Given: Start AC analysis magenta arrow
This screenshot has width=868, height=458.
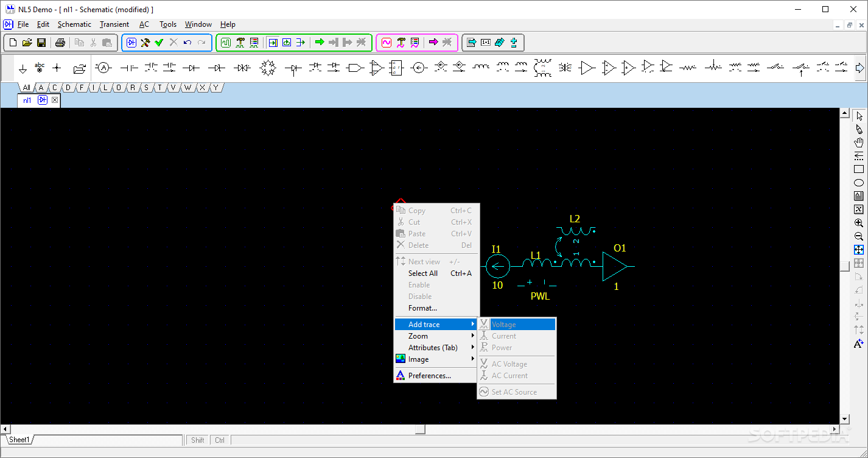Looking at the screenshot, I should [x=433, y=43].
